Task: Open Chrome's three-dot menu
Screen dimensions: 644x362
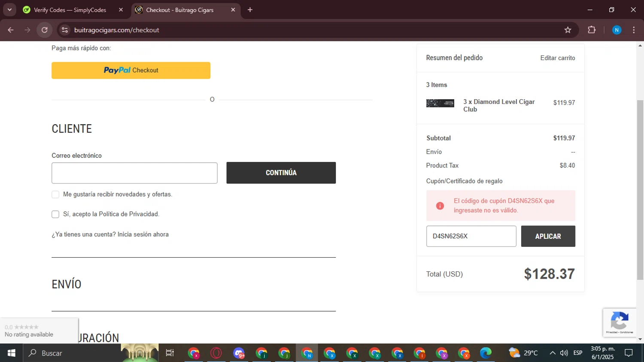Action: pyautogui.click(x=634, y=30)
